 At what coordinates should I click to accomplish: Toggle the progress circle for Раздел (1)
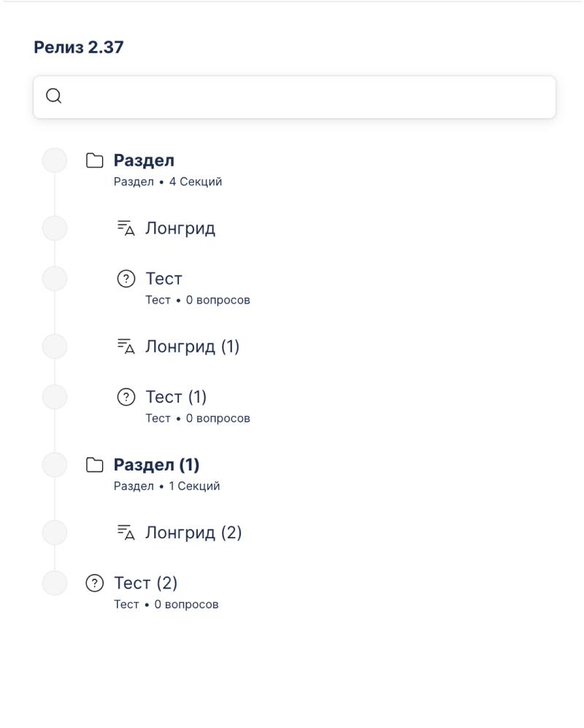pyautogui.click(x=55, y=465)
